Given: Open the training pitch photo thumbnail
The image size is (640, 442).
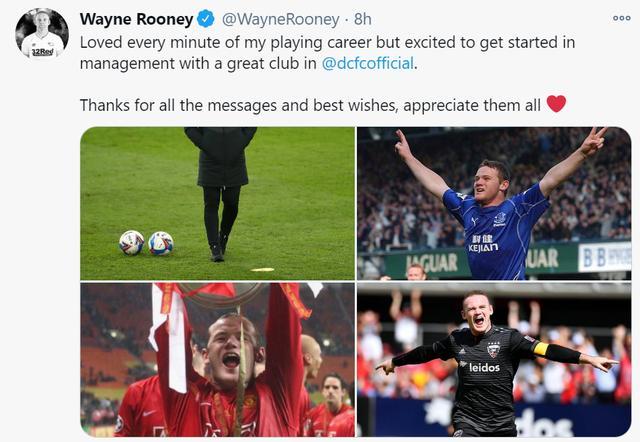Looking at the screenshot, I should click(218, 203).
